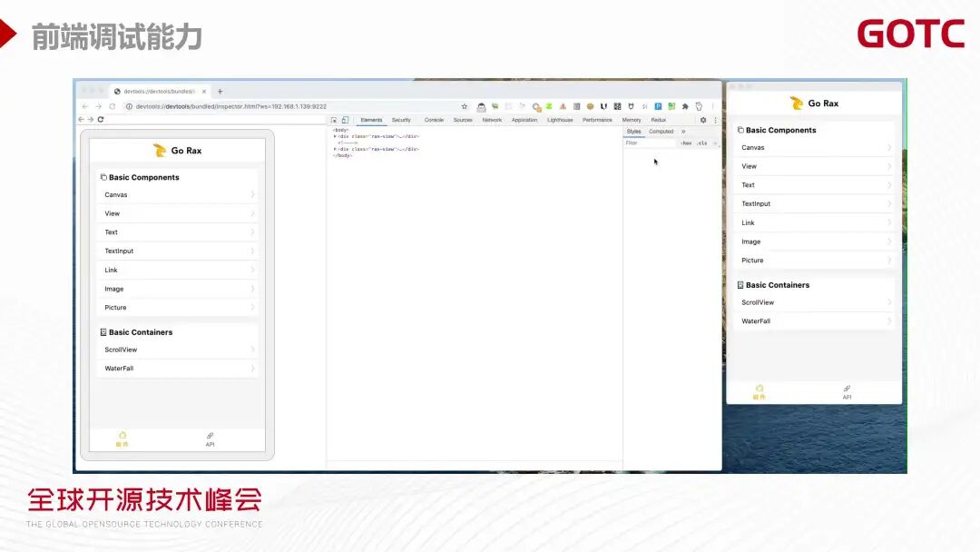Open View chevron in DevTools preview
The height and width of the screenshot is (552, 980).
[252, 213]
